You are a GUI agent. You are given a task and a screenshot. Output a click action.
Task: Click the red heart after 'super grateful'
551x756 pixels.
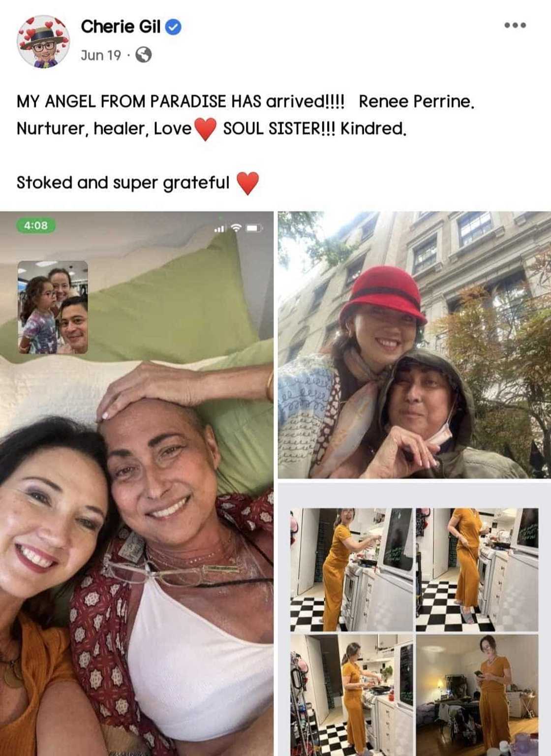pos(247,183)
